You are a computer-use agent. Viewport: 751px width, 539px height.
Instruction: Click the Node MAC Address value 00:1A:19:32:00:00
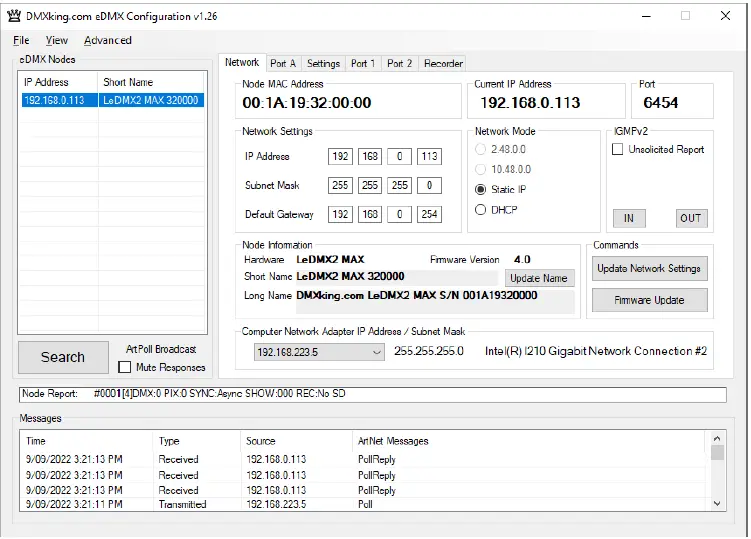(307, 103)
